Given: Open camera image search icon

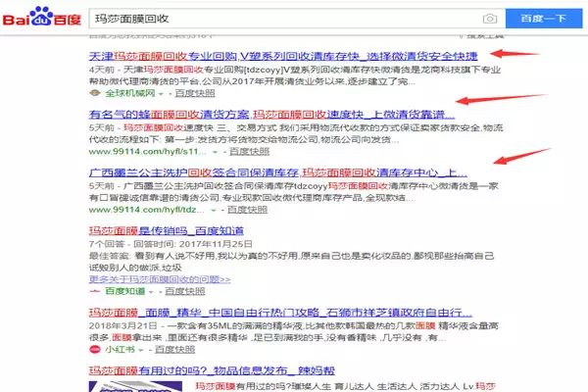Looking at the screenshot, I should pyautogui.click(x=490, y=19).
